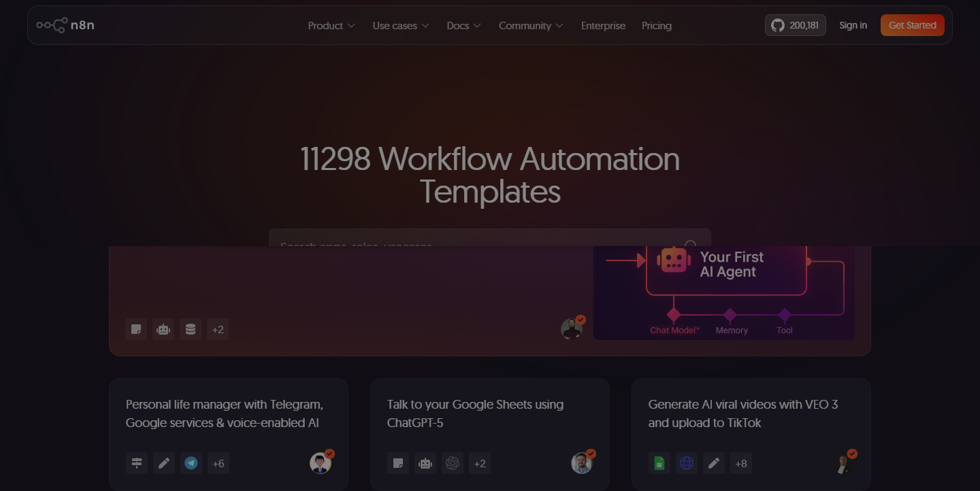
Task: Expand the Use cases menu
Action: coord(401,25)
